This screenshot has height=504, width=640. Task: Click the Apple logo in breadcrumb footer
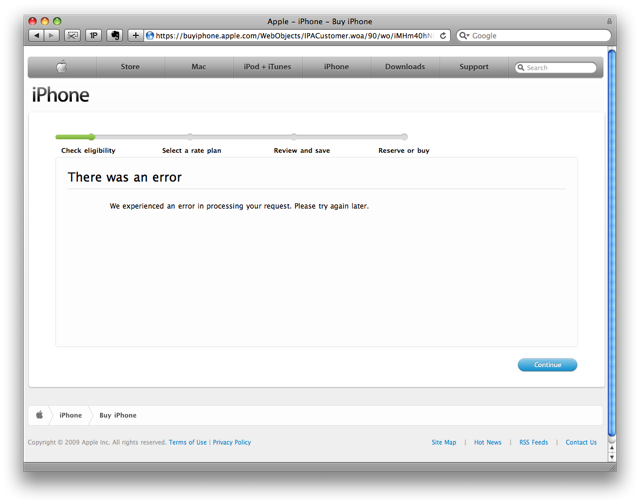point(40,415)
